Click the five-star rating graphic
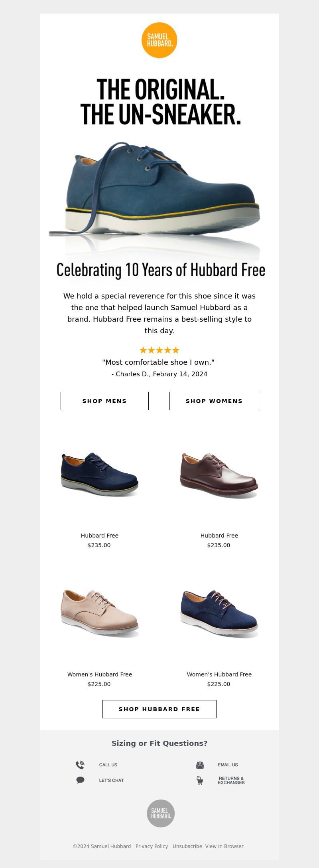The height and width of the screenshot is (868, 319). tap(159, 350)
